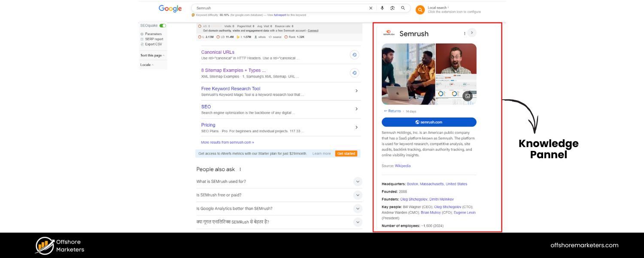Open the knowledge panel three-dot menu

[x=464, y=33]
